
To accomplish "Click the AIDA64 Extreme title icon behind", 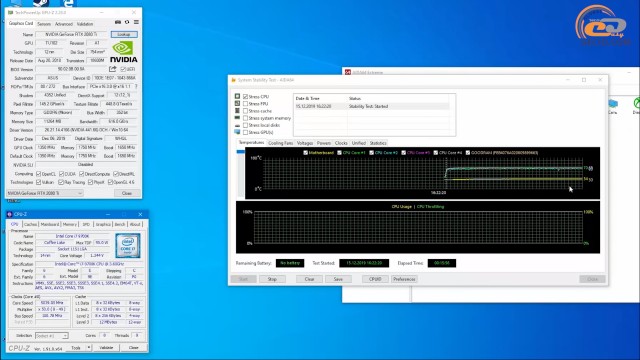I will click(x=348, y=72).
